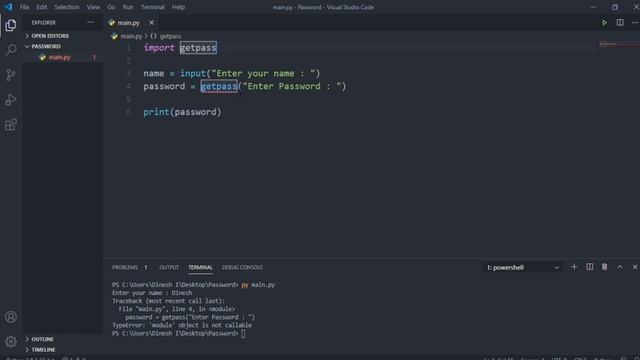
Task: Open the Go menu
Action: pos(111,7)
